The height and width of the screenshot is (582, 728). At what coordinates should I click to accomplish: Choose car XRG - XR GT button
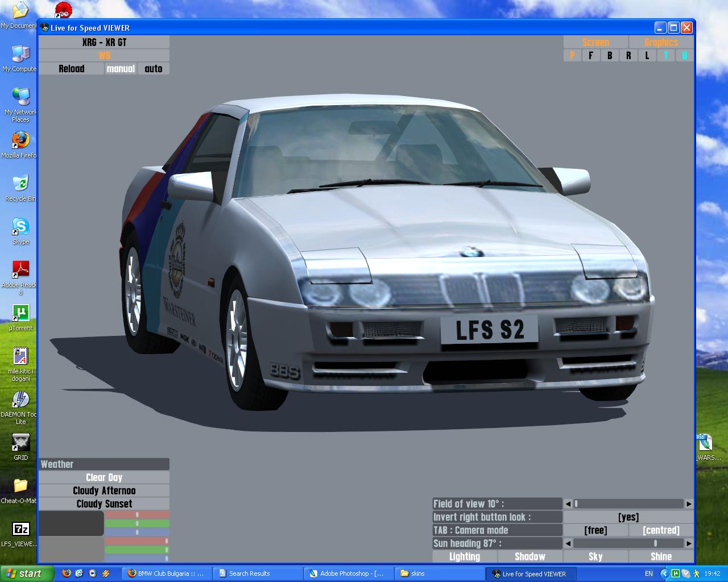coord(104,43)
